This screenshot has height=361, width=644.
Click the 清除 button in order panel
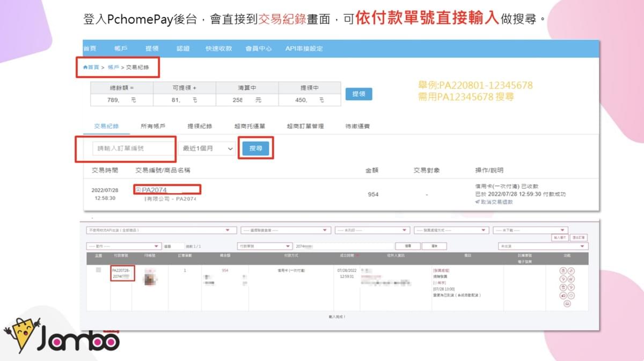pyautogui.click(x=434, y=246)
